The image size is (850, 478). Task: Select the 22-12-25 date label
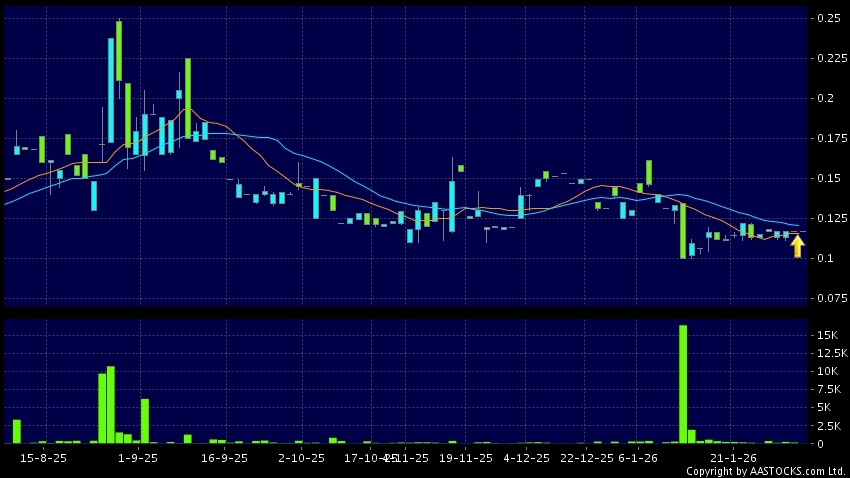click(x=587, y=457)
